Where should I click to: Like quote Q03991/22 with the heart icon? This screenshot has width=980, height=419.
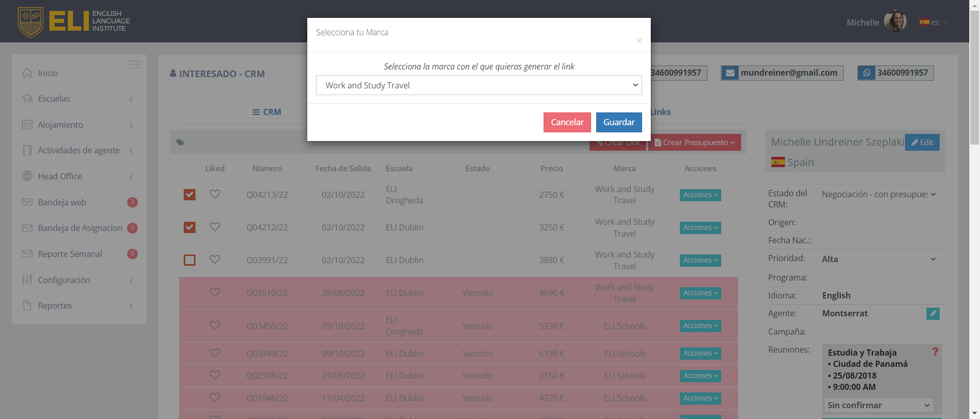215,260
